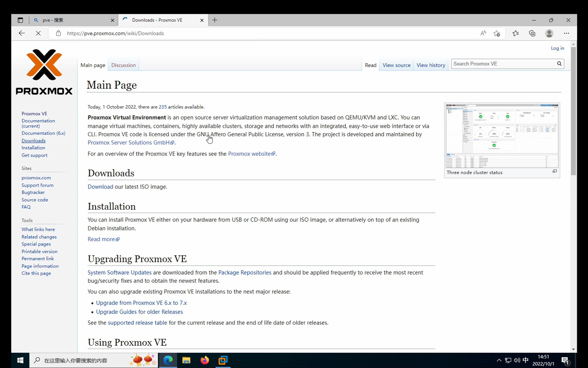Open the notification center icon

(x=565, y=360)
